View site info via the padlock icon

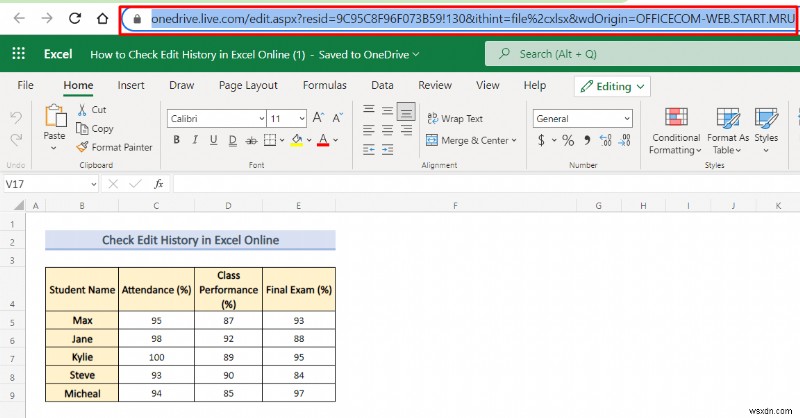pos(136,19)
